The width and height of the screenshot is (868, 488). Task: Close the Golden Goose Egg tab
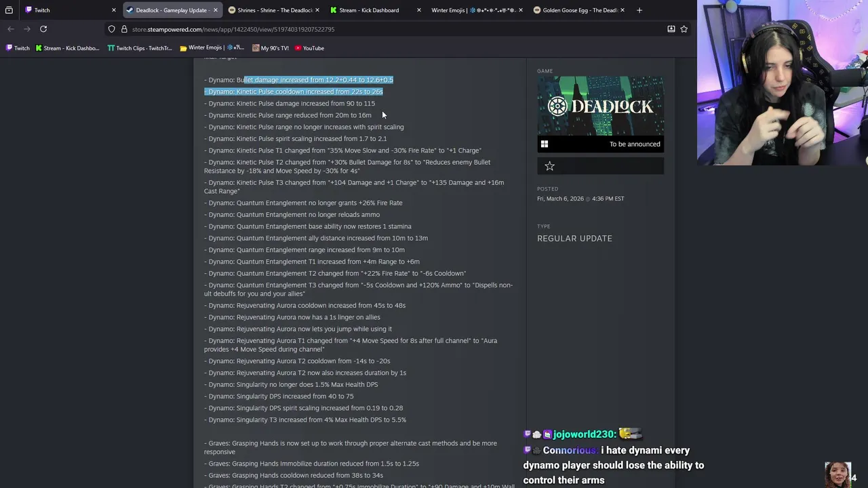coord(623,10)
